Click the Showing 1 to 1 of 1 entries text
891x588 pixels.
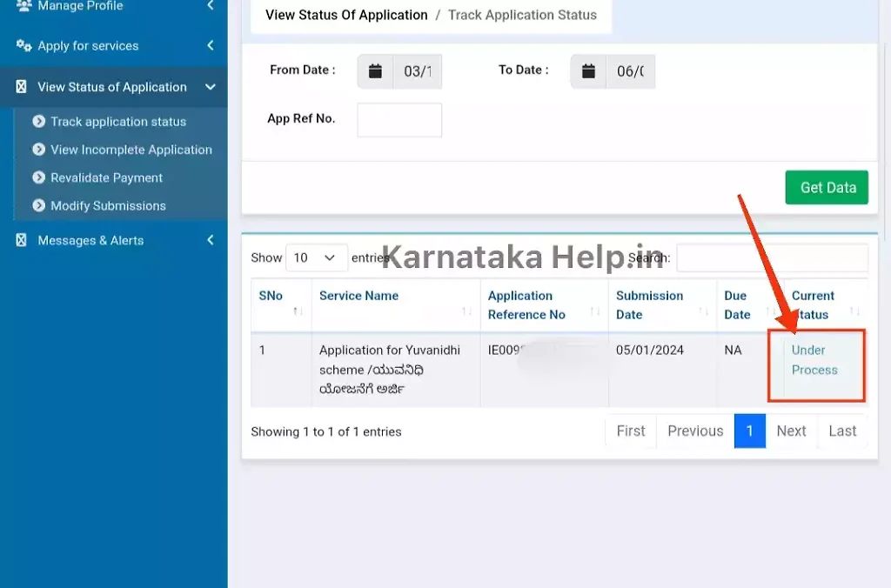(326, 431)
